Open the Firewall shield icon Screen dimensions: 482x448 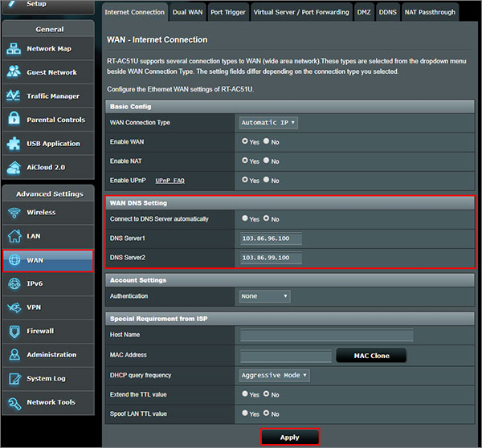14,331
